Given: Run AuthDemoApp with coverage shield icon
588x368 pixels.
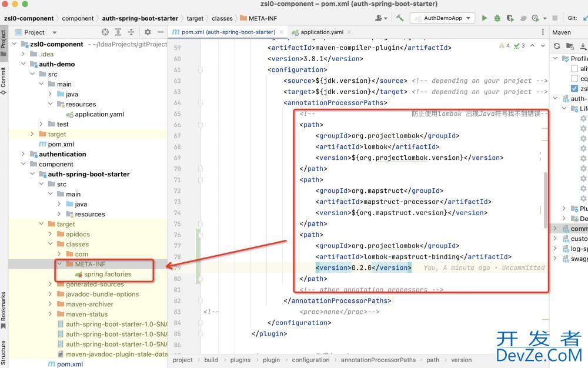Looking at the screenshot, I should tap(510, 18).
